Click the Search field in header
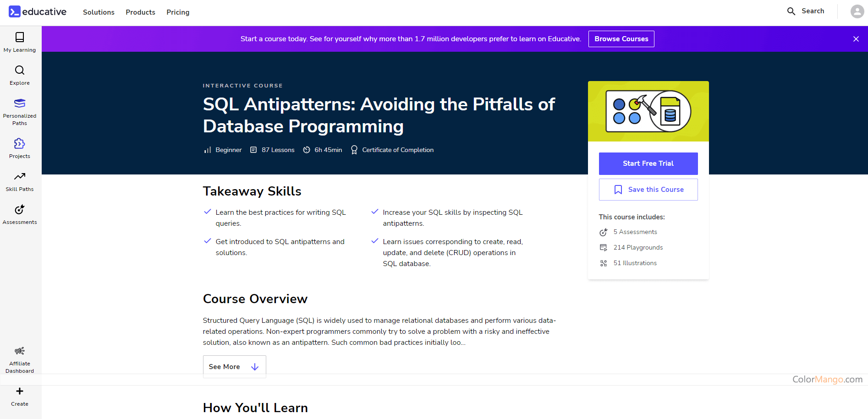 806,11
